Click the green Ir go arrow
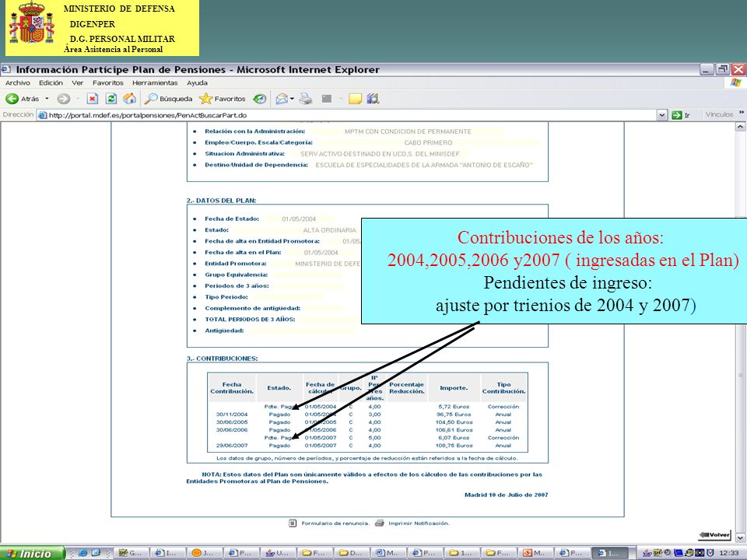This screenshot has width=747, height=560. tap(676, 115)
